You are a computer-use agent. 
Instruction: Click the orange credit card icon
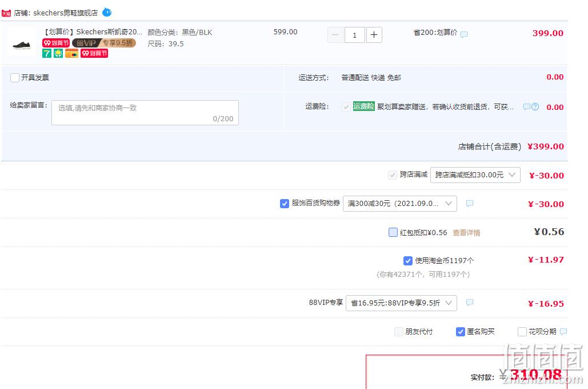[x=71, y=53]
